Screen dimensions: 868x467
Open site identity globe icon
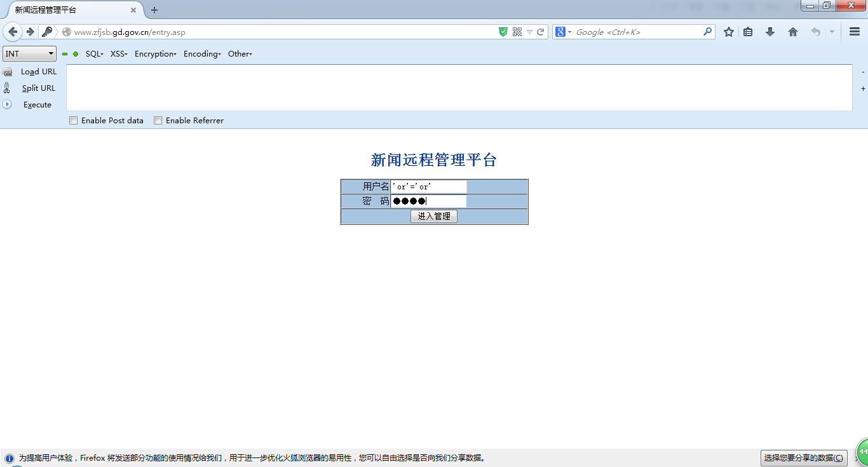[67, 32]
